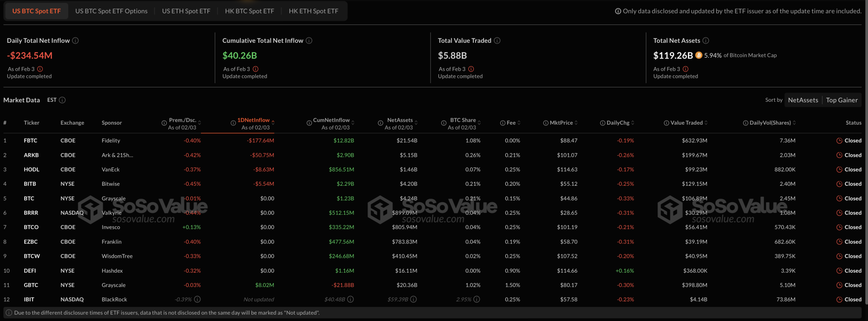Select the EZBC ticker

(31, 242)
